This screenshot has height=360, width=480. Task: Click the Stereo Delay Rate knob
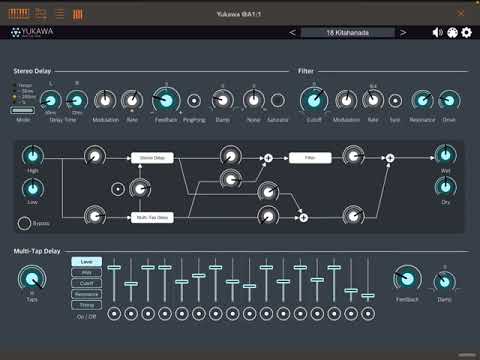pos(132,101)
